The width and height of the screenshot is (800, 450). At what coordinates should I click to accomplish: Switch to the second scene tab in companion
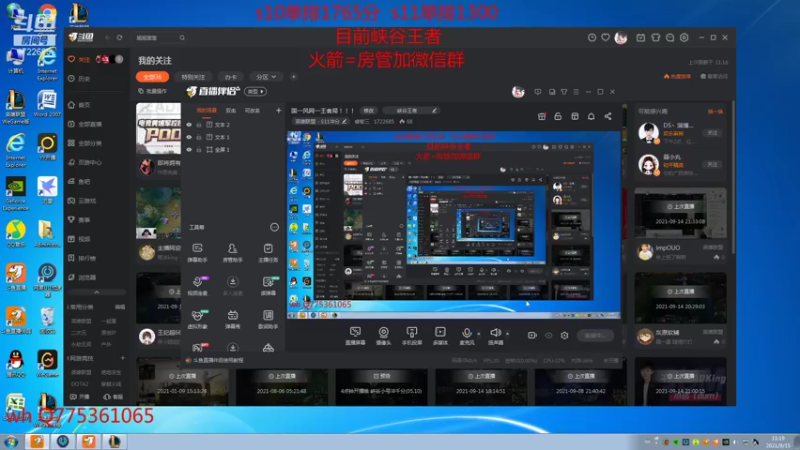(231, 110)
